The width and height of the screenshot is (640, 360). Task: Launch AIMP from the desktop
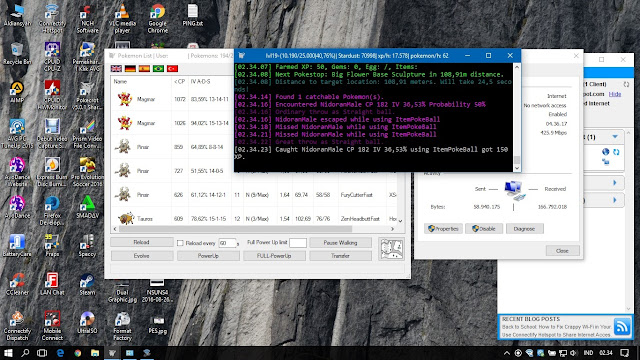17,91
